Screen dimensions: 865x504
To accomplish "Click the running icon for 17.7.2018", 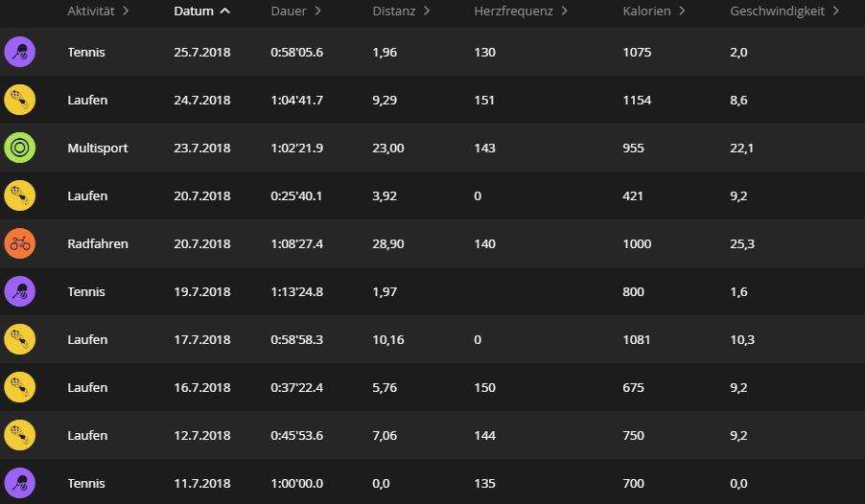I will click(x=19, y=339).
